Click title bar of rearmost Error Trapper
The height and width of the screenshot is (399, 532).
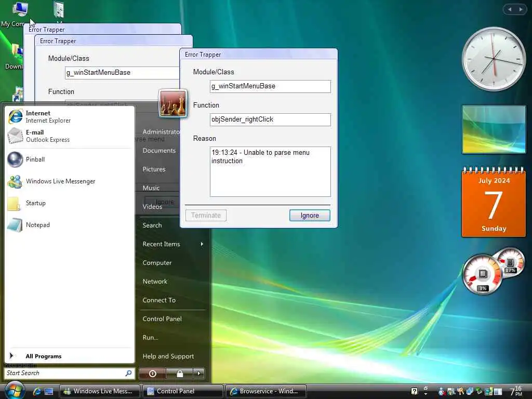pos(102,29)
